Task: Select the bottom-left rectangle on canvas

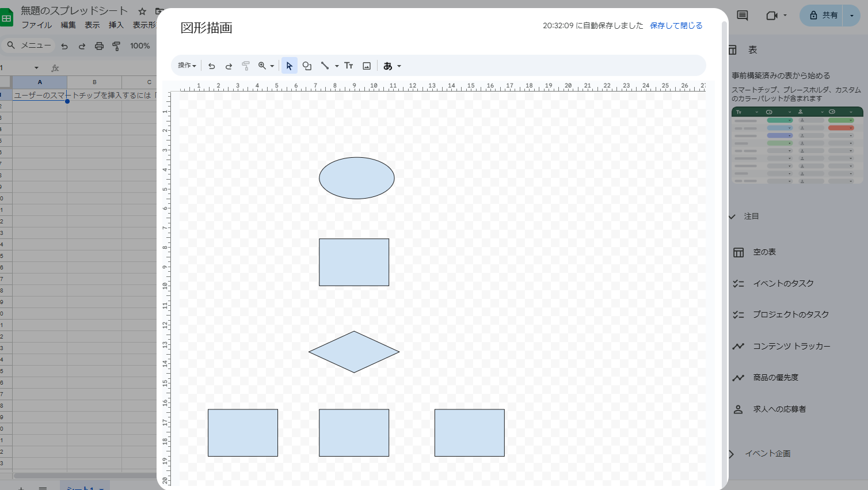Action: tap(243, 433)
